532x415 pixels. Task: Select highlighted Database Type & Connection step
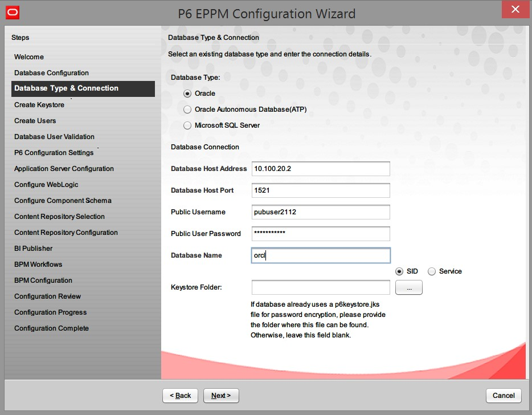click(x=83, y=88)
